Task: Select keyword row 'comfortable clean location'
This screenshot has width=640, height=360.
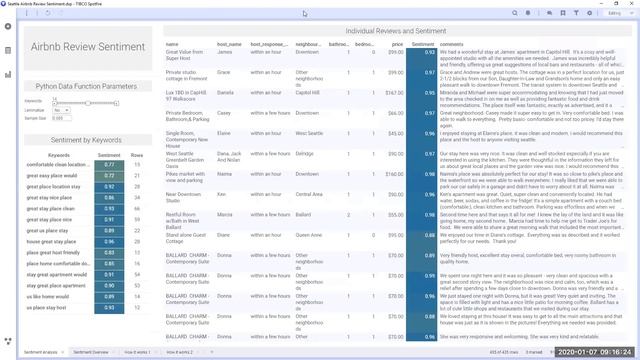Action: coord(57,164)
